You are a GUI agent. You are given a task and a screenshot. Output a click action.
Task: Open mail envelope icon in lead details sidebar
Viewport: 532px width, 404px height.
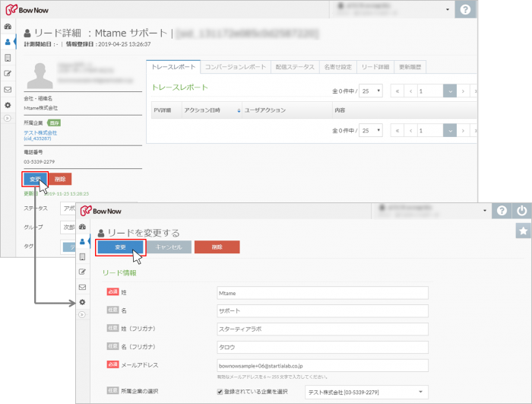(x=8, y=89)
